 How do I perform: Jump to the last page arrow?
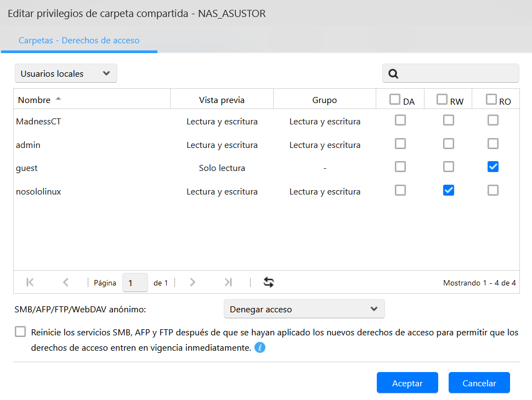pos(228,283)
